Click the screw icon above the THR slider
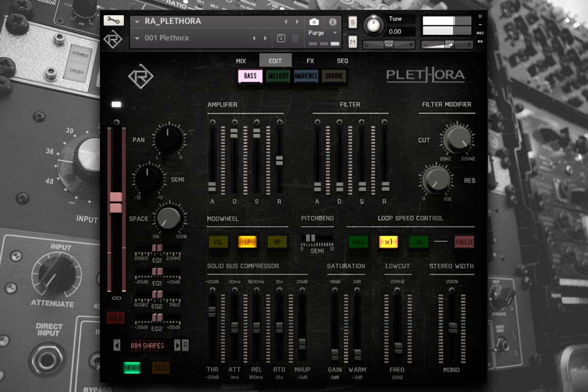The image size is (588, 392). pyautogui.click(x=212, y=290)
